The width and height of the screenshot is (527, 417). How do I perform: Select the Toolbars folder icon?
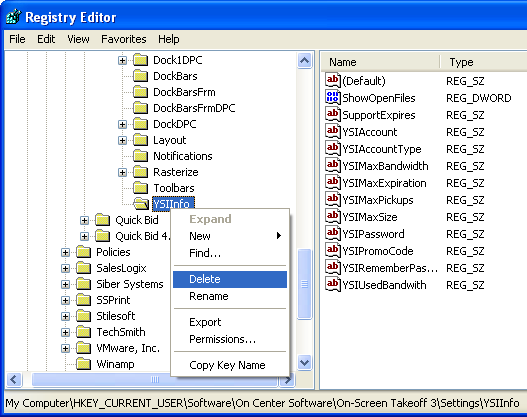[140, 188]
